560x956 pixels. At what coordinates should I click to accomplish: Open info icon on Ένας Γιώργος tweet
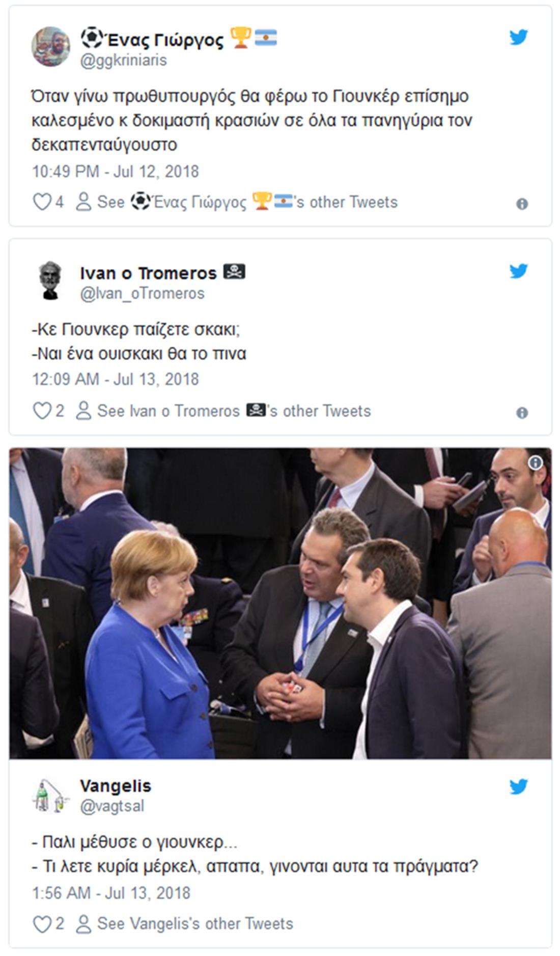[x=522, y=204]
